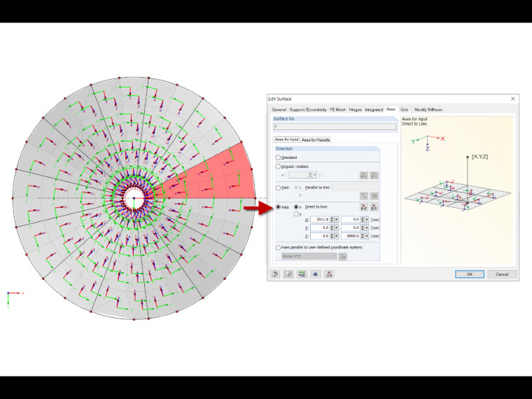Open arrow menu beside Z value -8000.0
The height and width of the screenshot is (399, 532).
pyautogui.click(x=367, y=236)
